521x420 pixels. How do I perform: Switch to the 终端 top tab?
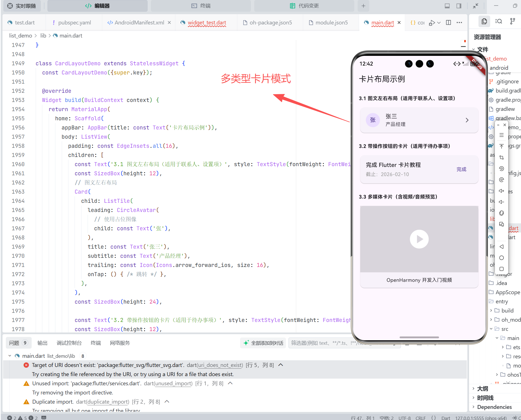coord(201,6)
